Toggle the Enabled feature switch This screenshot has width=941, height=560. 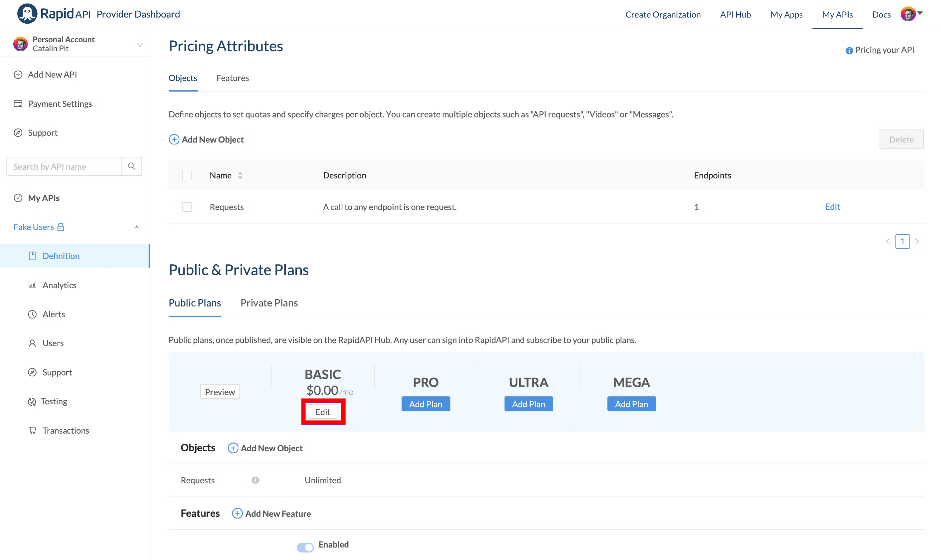[305, 547]
